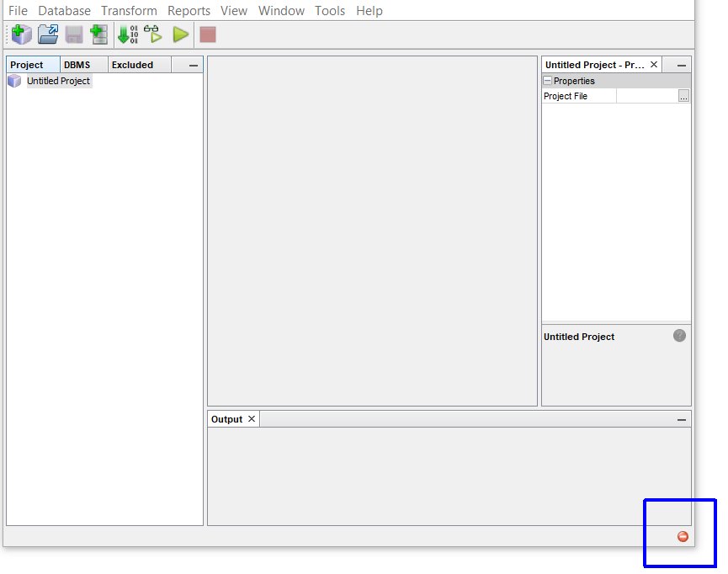Minimize the Project panel group
The height and width of the screenshot is (574, 728).
(x=194, y=66)
